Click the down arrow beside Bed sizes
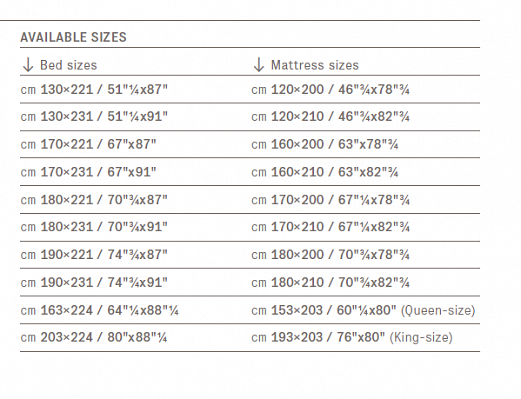This screenshot has height=399, width=521. point(28,65)
